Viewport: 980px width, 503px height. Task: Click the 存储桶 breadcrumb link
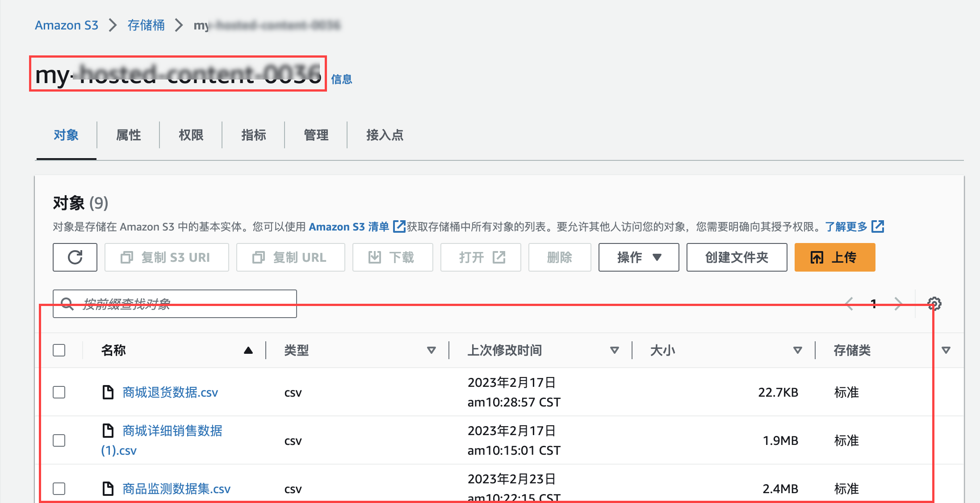pyautogui.click(x=146, y=25)
